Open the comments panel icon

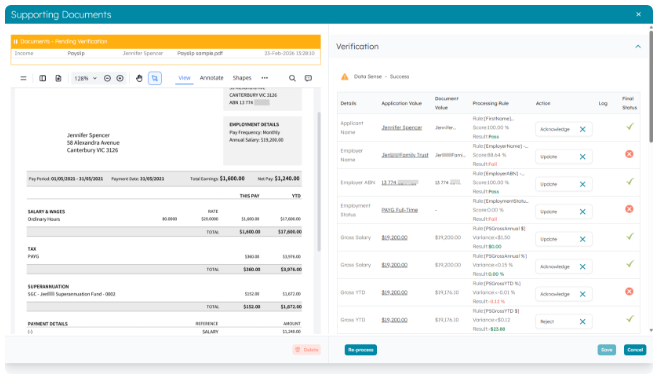click(x=308, y=78)
